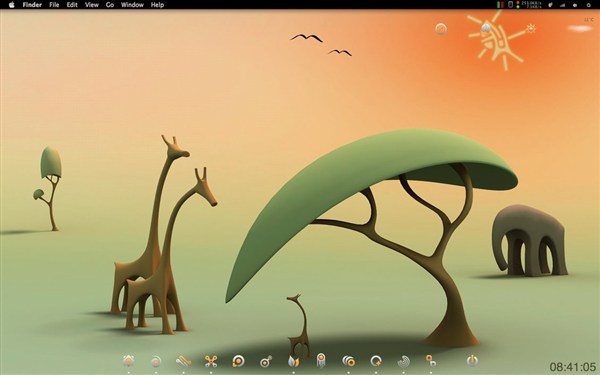Launch the two-tone leaf dock icon
600x375 pixels.
293,361
